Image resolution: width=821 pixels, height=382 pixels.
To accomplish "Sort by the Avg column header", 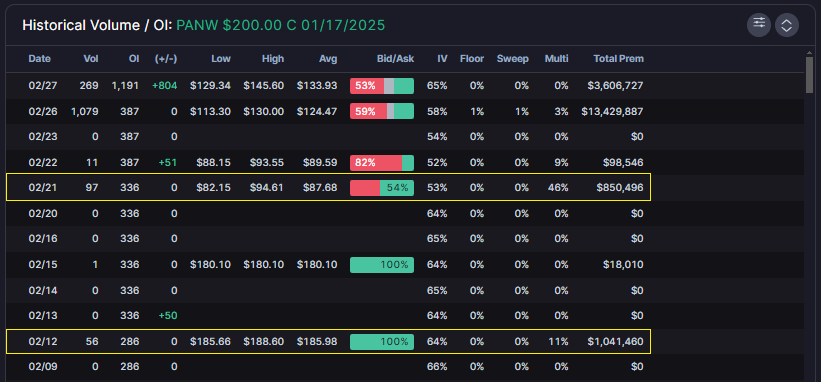I will pyautogui.click(x=328, y=59).
